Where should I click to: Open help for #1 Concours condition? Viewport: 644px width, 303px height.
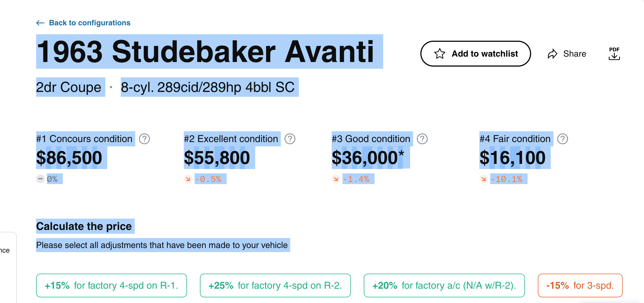point(144,139)
